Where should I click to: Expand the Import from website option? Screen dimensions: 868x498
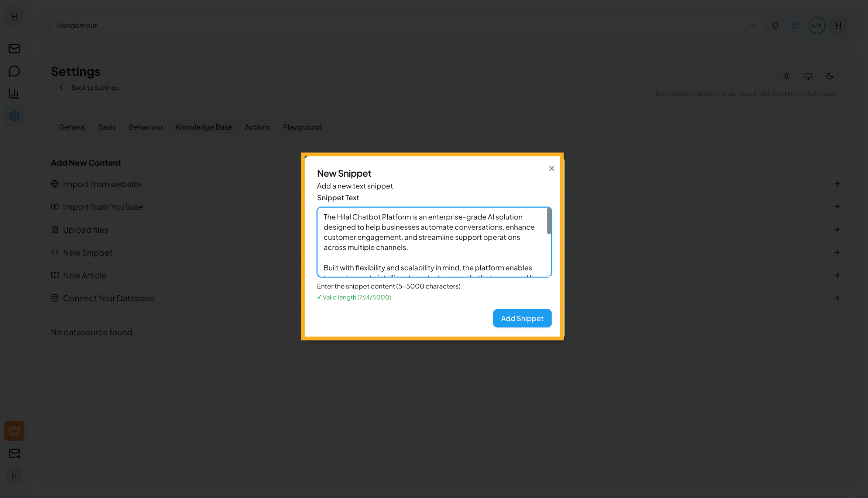tap(837, 184)
